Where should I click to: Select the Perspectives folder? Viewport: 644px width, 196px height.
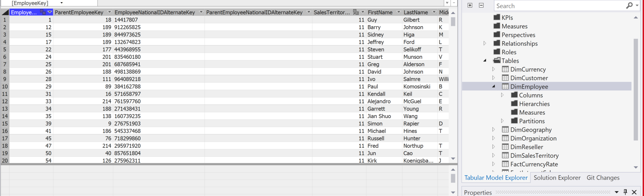518,35
